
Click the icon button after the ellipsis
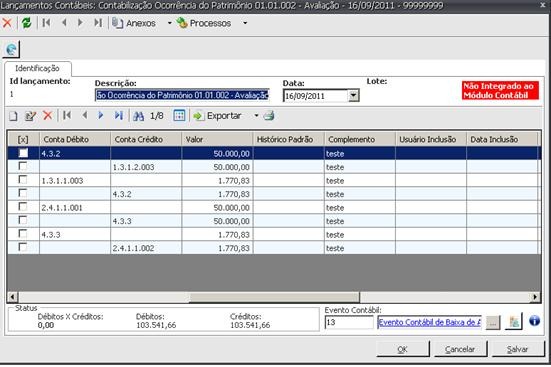514,322
